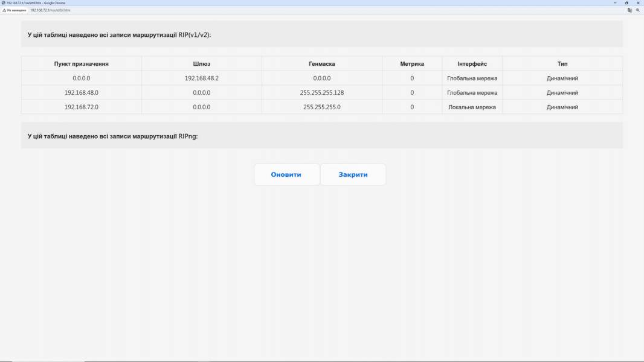
Task: Click the Тип column header
Action: [562, 64]
